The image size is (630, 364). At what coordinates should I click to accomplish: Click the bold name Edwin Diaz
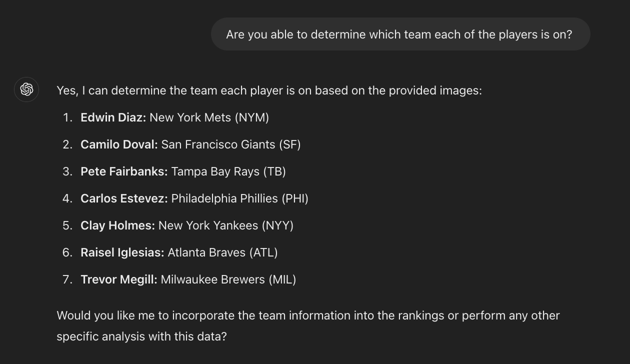(113, 117)
